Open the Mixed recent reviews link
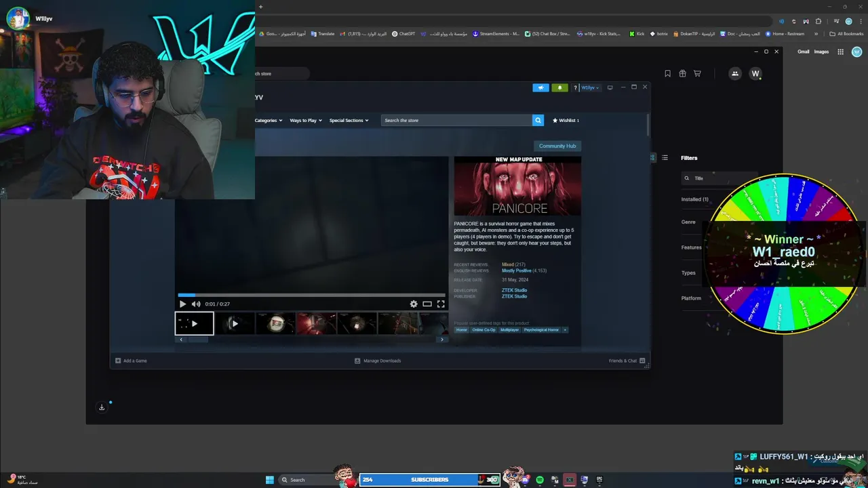This screenshot has height=488, width=868. (508, 264)
